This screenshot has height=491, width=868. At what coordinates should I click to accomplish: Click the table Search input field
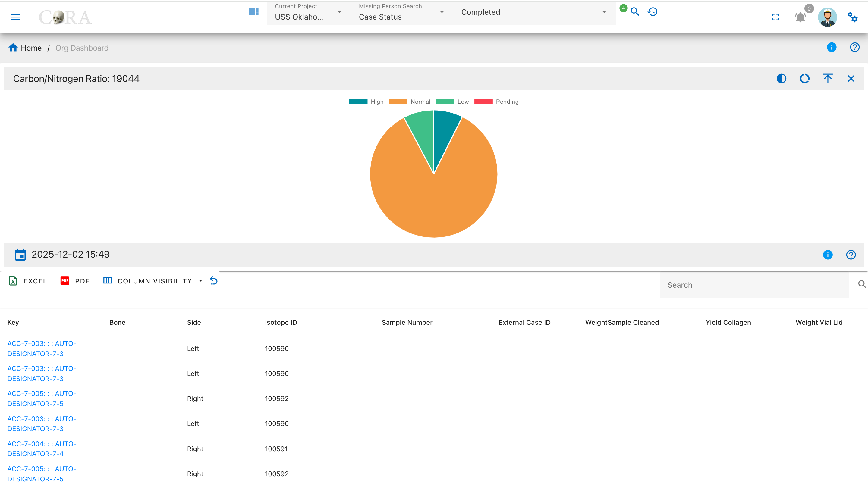[x=754, y=285]
